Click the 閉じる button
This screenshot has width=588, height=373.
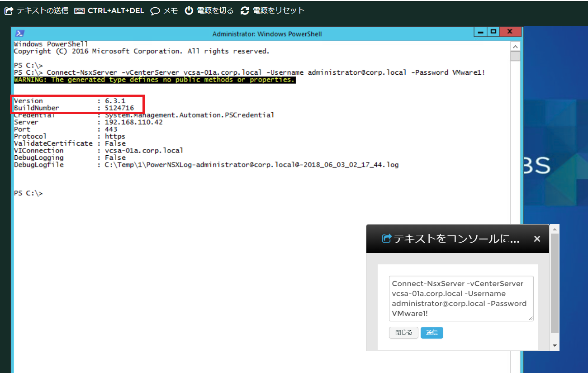pyautogui.click(x=403, y=333)
